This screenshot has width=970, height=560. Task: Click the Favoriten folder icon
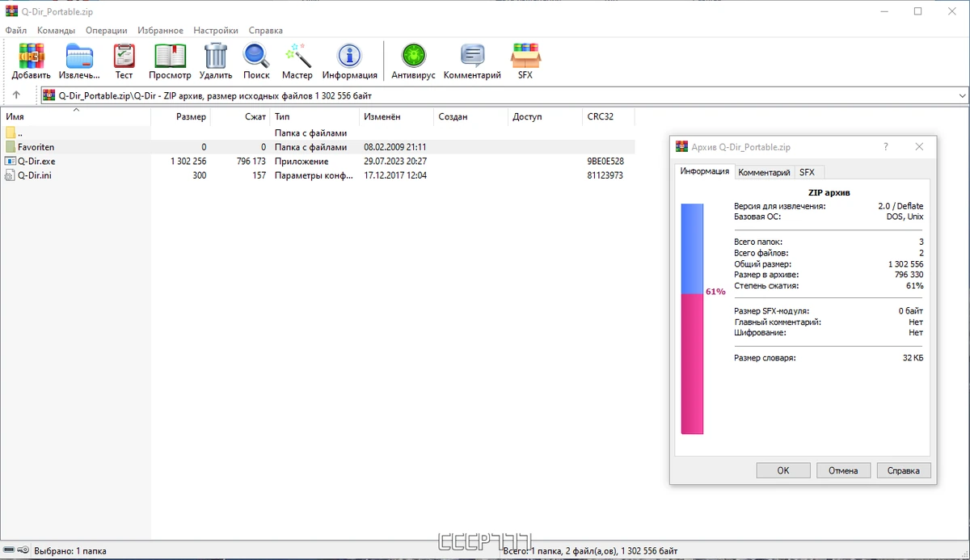point(11,147)
